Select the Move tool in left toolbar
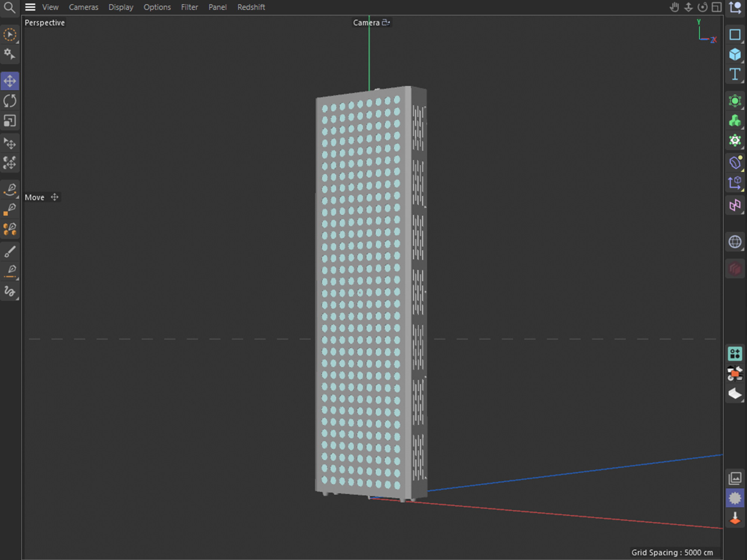The width and height of the screenshot is (747, 560). [10, 81]
